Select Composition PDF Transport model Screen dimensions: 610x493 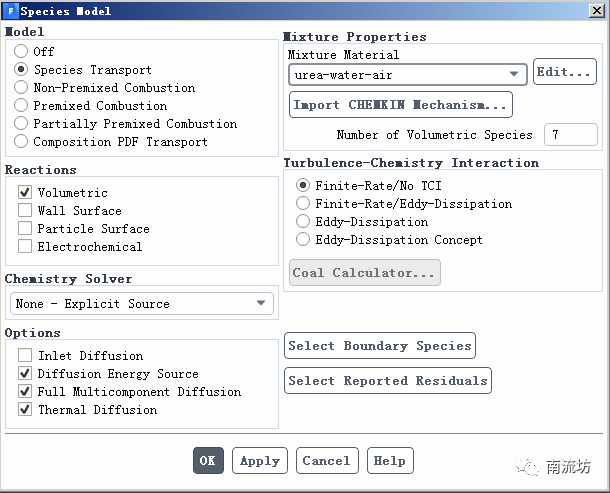(21, 142)
